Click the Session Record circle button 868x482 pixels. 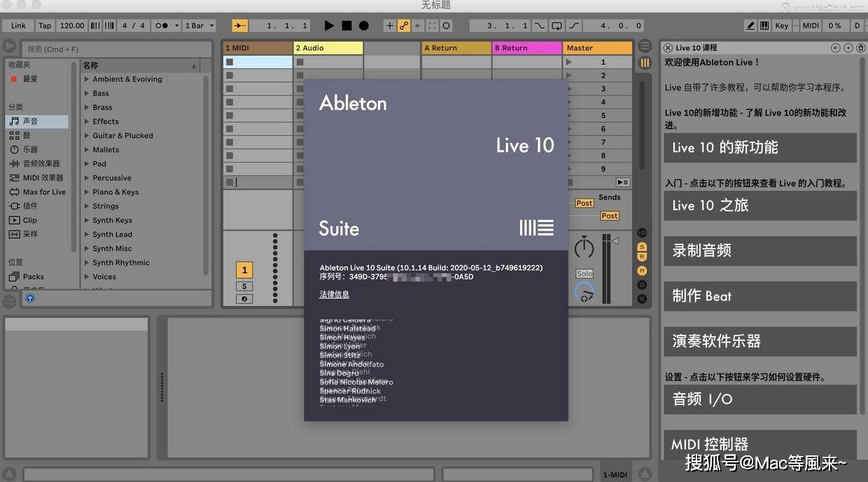click(x=446, y=25)
